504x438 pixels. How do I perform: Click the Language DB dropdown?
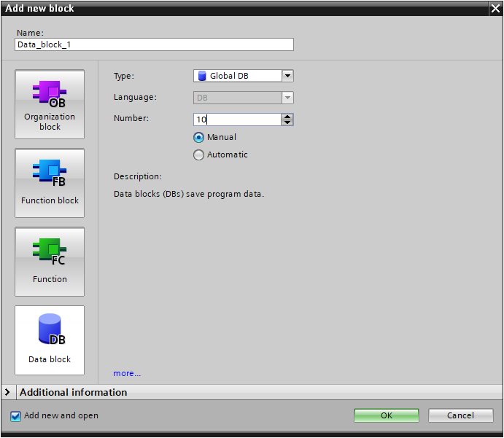point(243,98)
